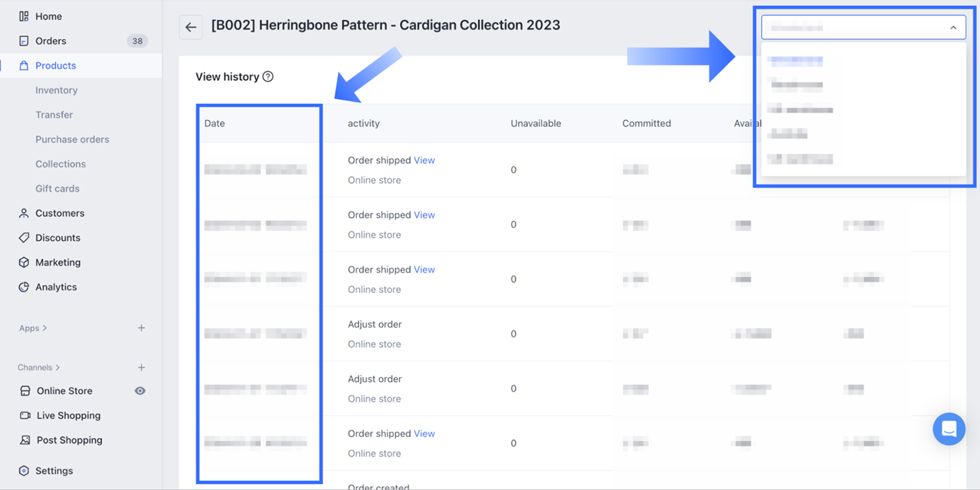Add a new app with plus icon
Image resolution: width=980 pixels, height=490 pixels.
pos(141,328)
